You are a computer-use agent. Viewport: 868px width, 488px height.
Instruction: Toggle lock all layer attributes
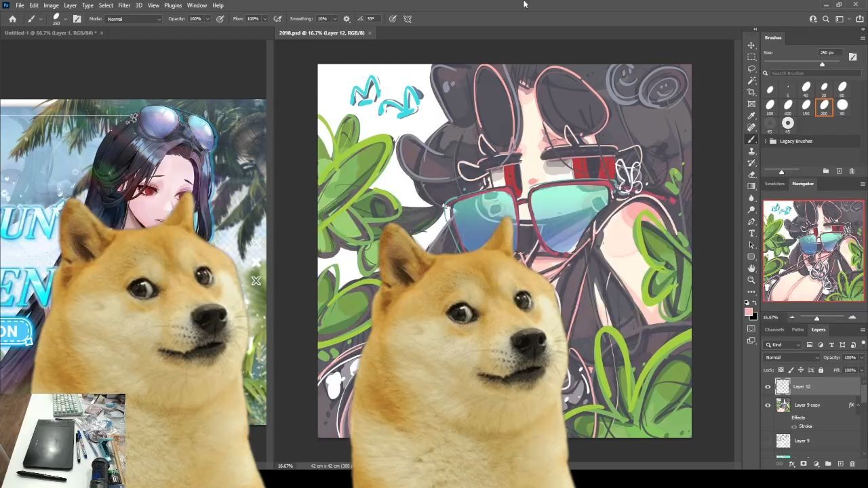(x=821, y=370)
